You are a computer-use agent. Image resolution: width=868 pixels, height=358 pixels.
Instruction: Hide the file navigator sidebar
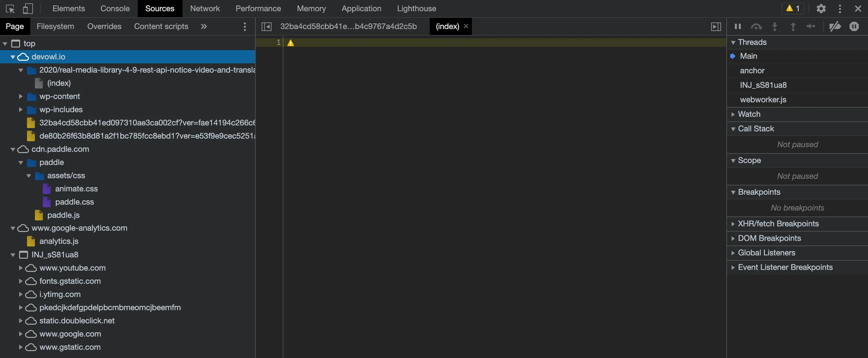(266, 27)
